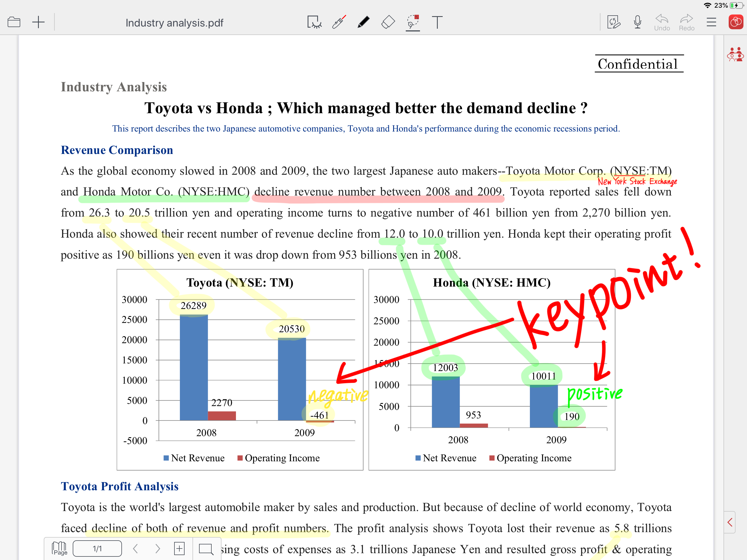Click the 20530 value in Toyota chart
This screenshot has width=747, height=560.
(292, 329)
